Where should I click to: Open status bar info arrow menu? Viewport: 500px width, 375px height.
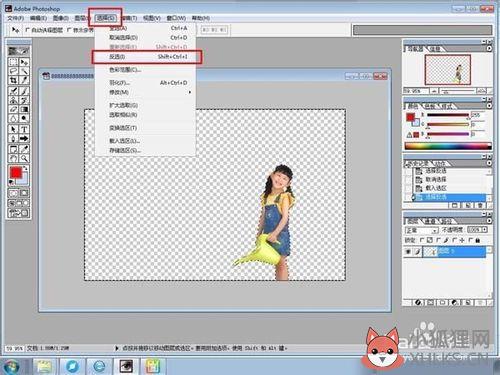[x=117, y=348]
